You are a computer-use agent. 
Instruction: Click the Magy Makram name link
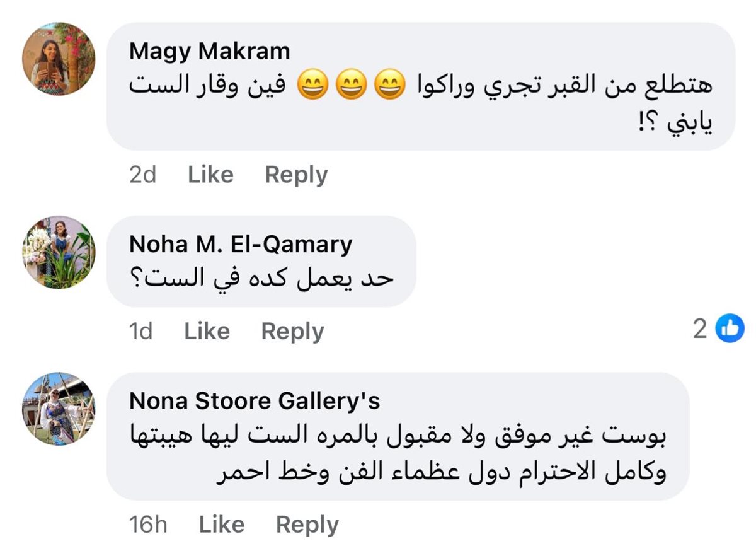(x=209, y=51)
